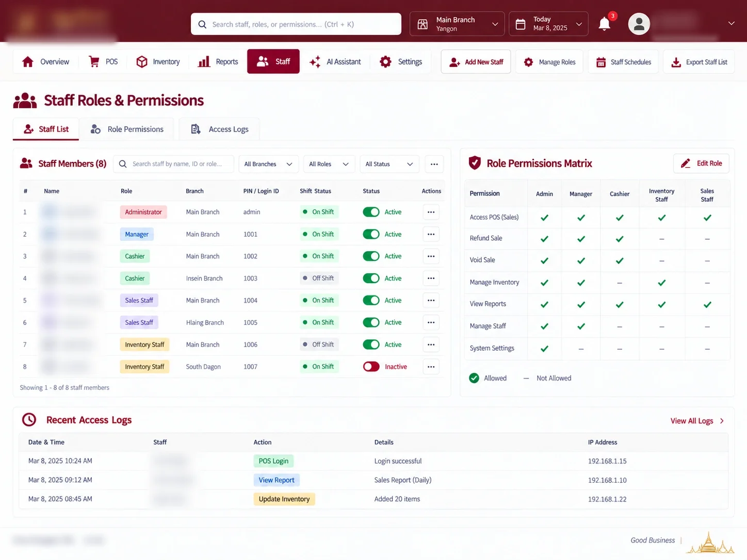Toggle Active status for PIN 1002 cashier
Image resolution: width=747 pixels, height=560 pixels.
371,256
